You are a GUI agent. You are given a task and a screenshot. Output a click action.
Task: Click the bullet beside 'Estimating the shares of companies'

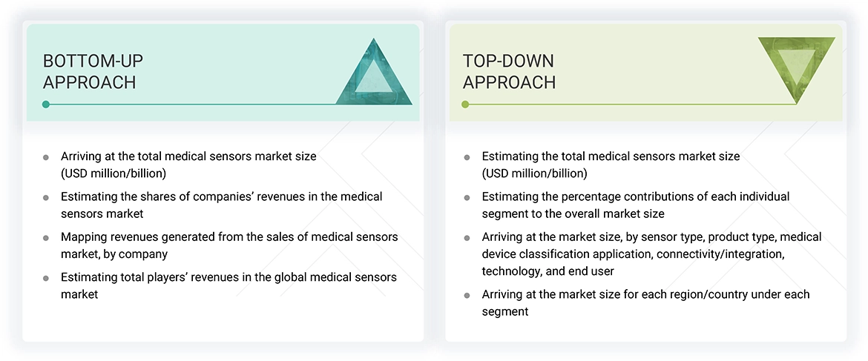(46, 197)
